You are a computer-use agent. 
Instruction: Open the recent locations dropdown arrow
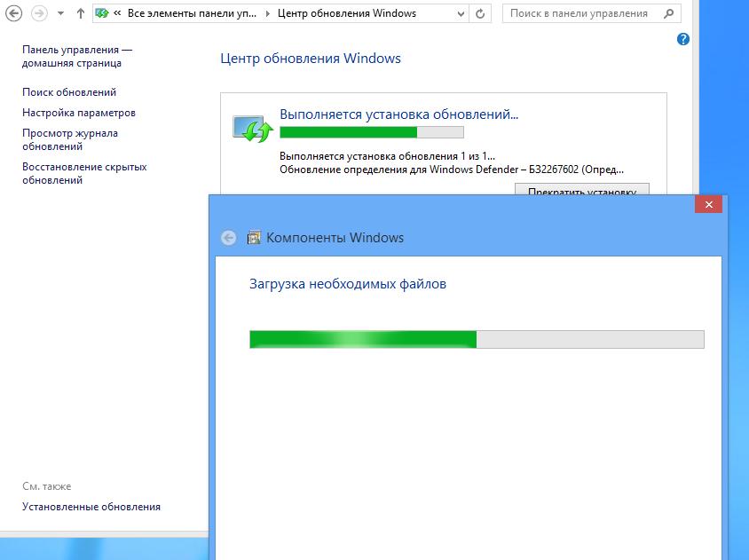point(60,13)
